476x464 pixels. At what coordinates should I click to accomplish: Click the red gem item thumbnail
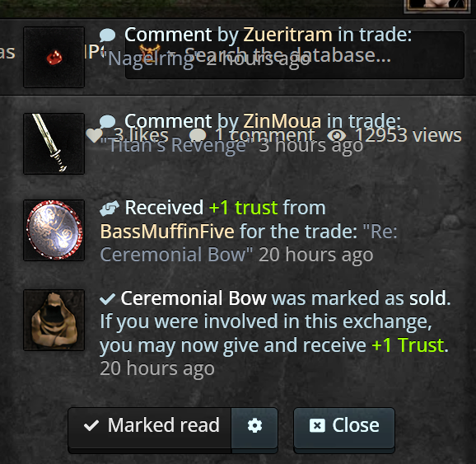click(x=54, y=57)
